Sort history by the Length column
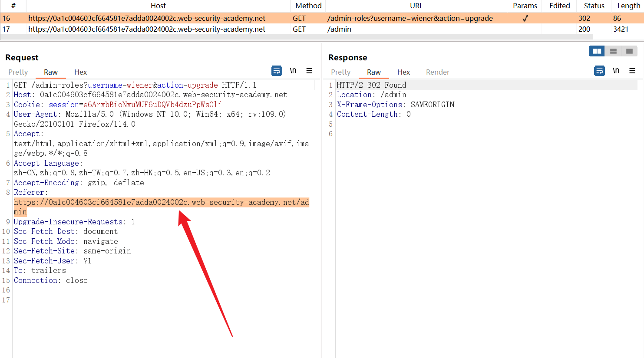Viewport: 644px width, 358px height. [x=628, y=6]
